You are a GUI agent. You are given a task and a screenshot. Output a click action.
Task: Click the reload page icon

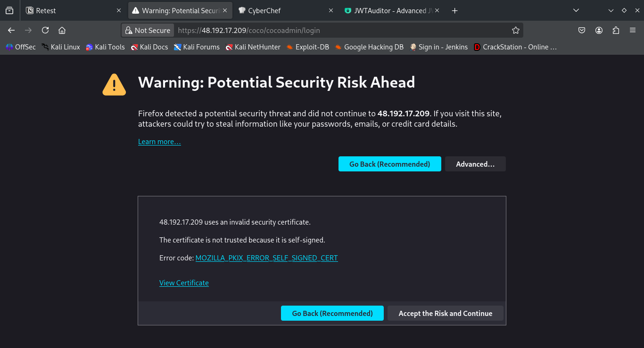click(45, 30)
